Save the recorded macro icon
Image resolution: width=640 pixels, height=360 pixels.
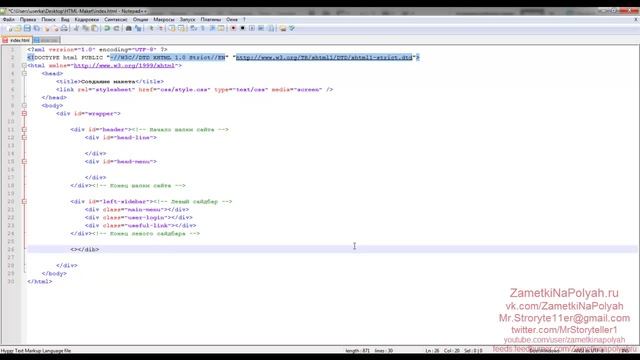(271, 29)
